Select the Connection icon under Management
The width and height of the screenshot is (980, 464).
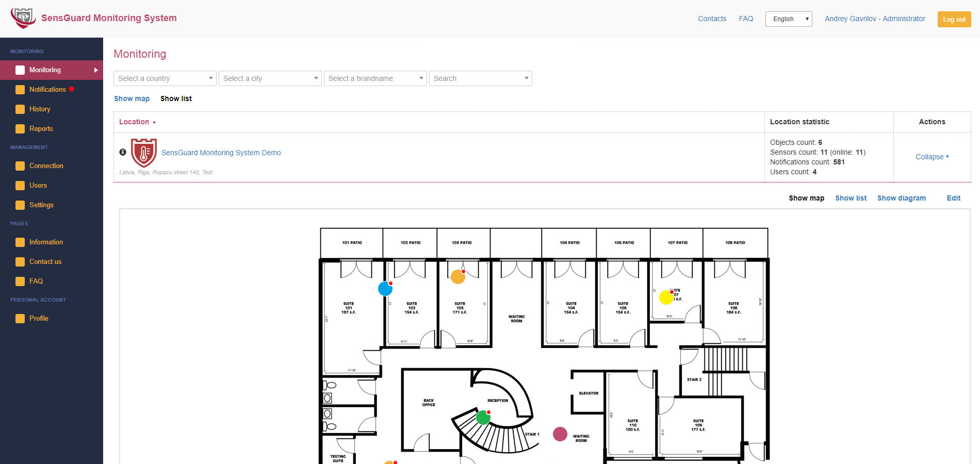[x=20, y=165]
